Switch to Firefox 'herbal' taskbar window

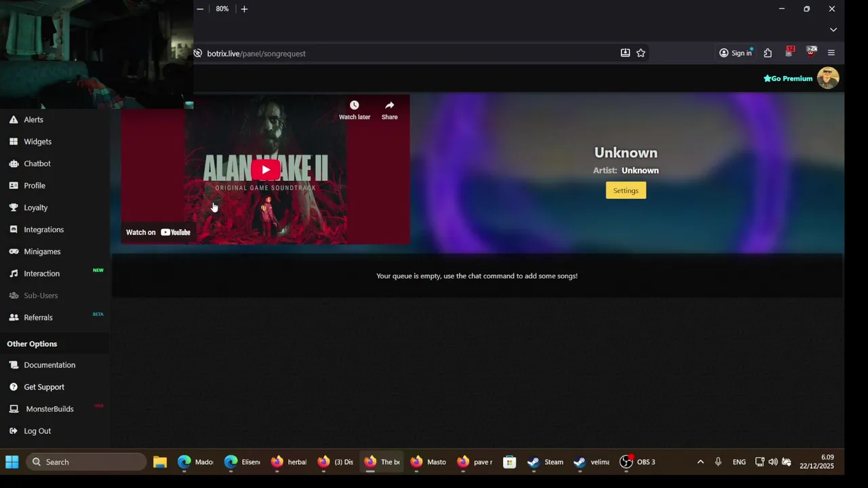[289, 462]
